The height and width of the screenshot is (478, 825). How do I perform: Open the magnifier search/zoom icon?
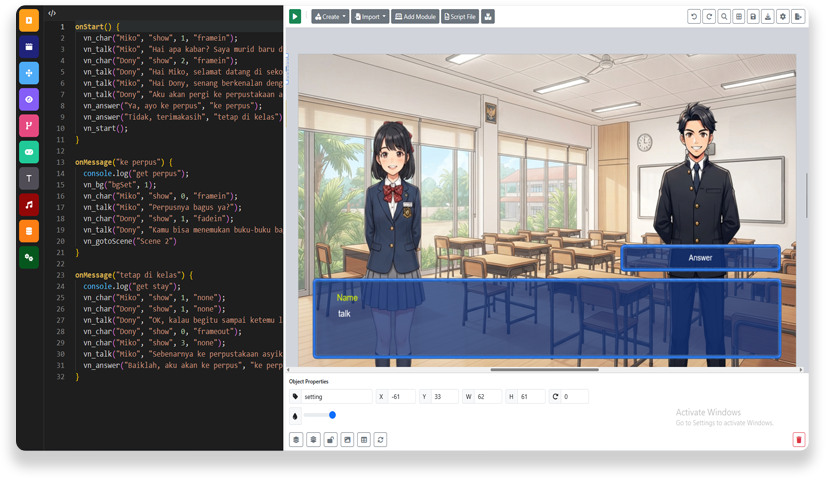pyautogui.click(x=724, y=17)
